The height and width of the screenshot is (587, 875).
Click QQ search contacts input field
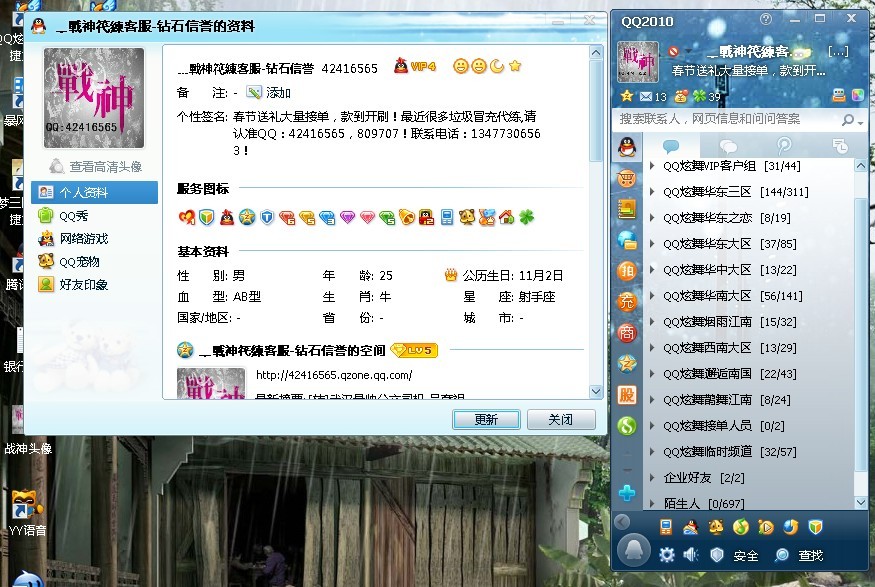pyautogui.click(x=725, y=119)
